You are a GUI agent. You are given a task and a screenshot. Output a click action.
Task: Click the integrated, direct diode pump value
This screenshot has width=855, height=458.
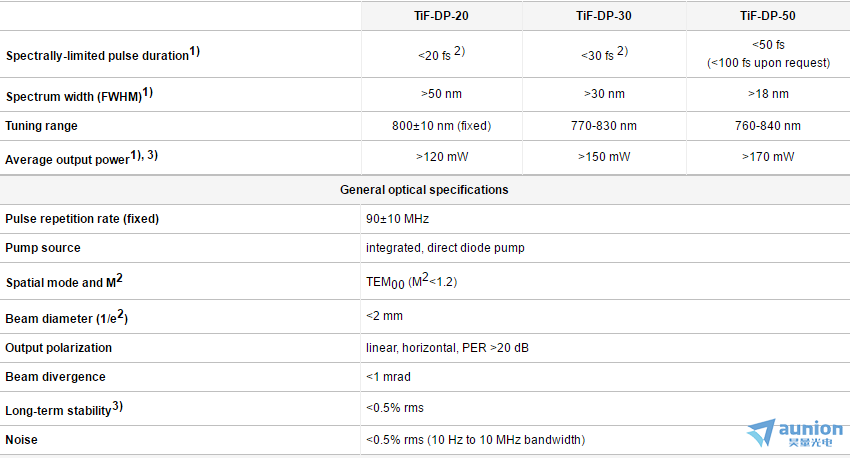[445, 248]
